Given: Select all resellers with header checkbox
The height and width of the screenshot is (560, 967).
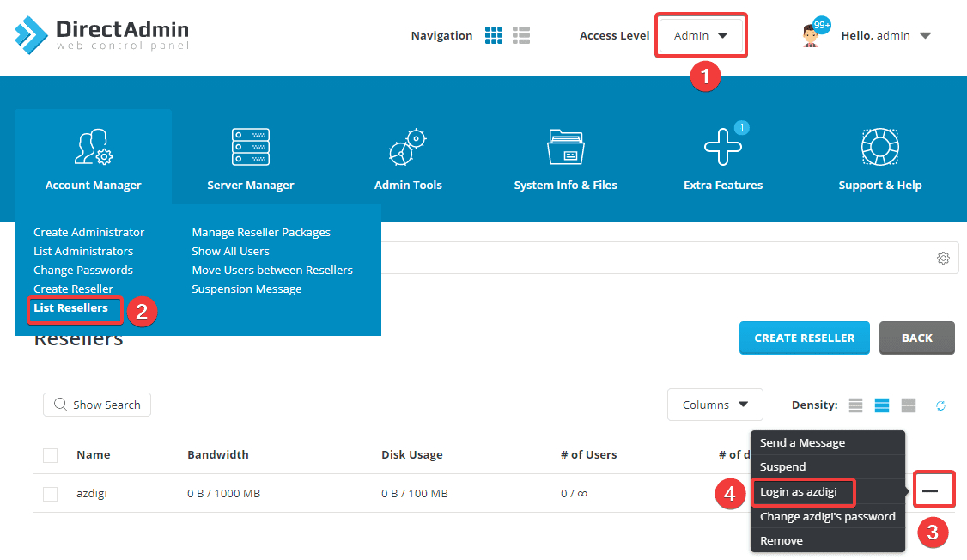Looking at the screenshot, I should pos(49,454).
